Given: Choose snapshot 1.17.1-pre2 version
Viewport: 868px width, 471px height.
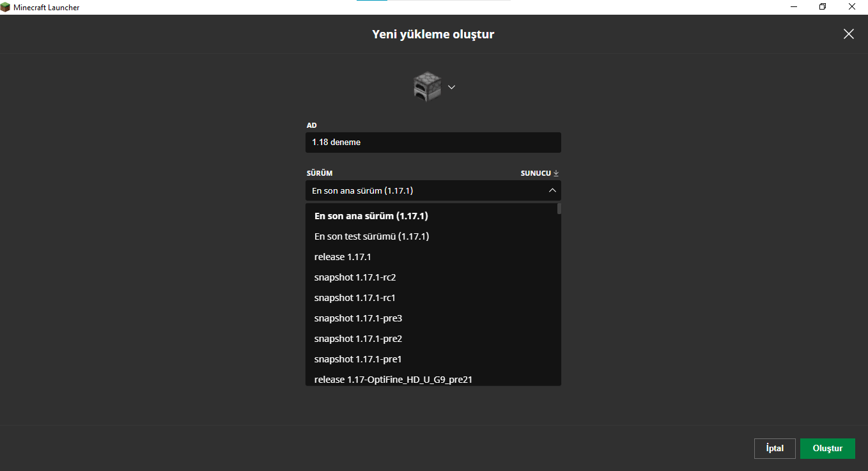Looking at the screenshot, I should pyautogui.click(x=433, y=339).
